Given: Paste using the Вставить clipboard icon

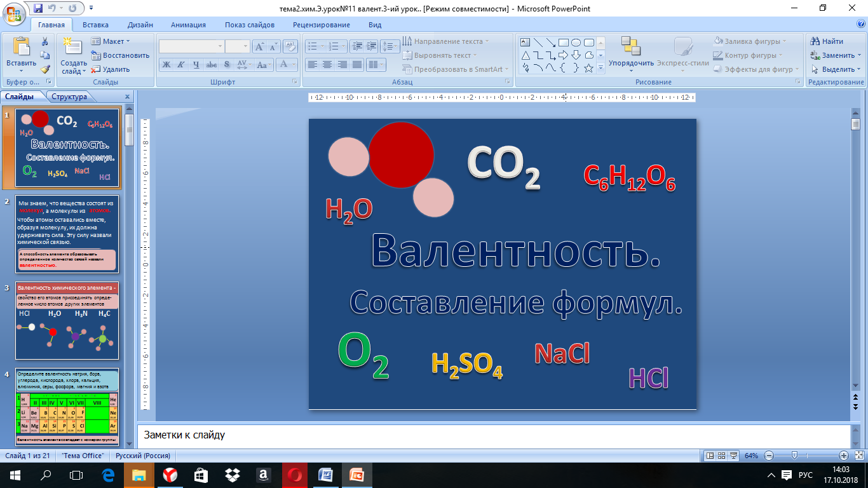Looking at the screenshot, I should (21, 48).
